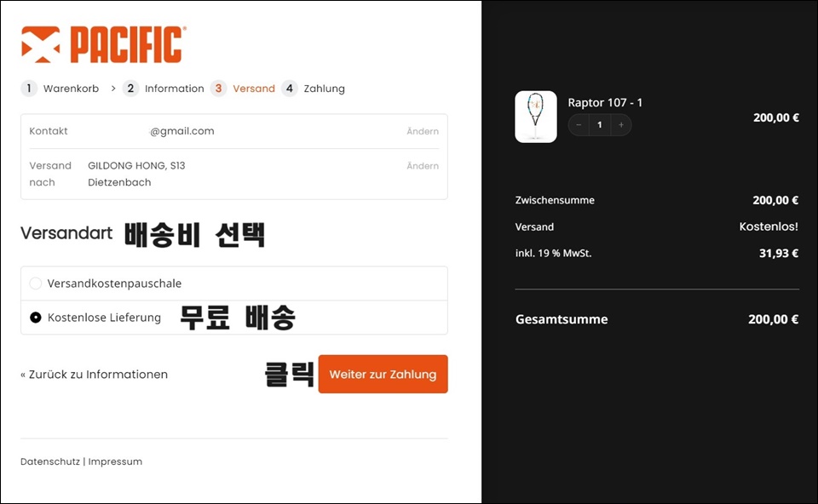
Task: Open the Datenschutz link
Action: coord(50,461)
